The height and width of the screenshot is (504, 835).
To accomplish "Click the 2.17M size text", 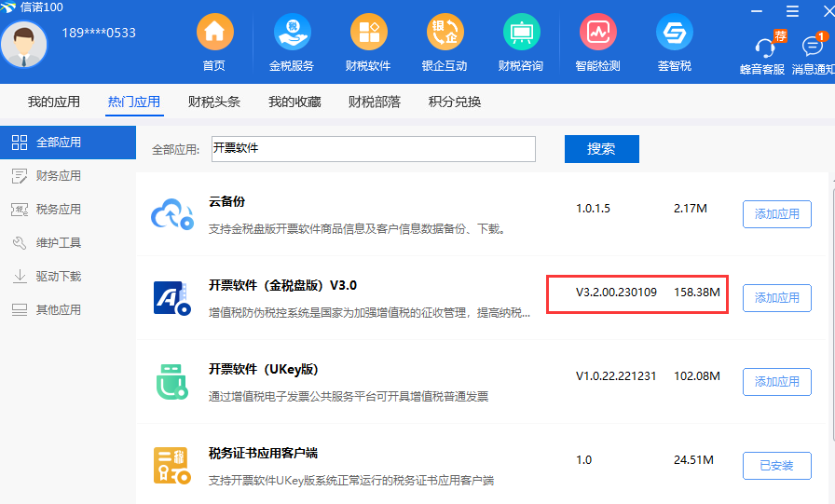I will (x=691, y=209).
